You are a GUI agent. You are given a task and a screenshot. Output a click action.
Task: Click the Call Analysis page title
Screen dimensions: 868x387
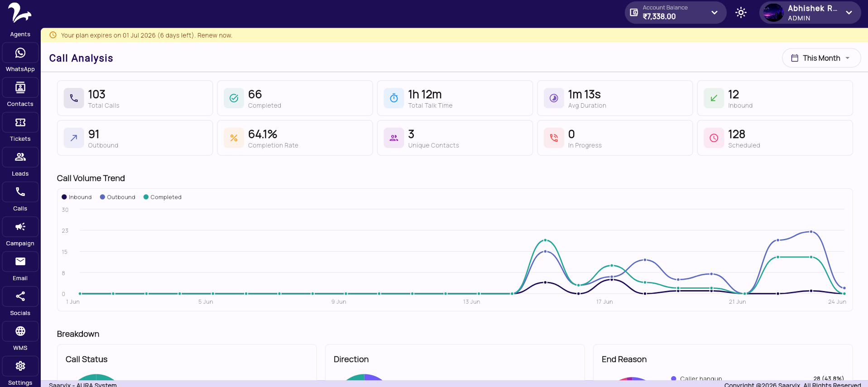pyautogui.click(x=81, y=58)
